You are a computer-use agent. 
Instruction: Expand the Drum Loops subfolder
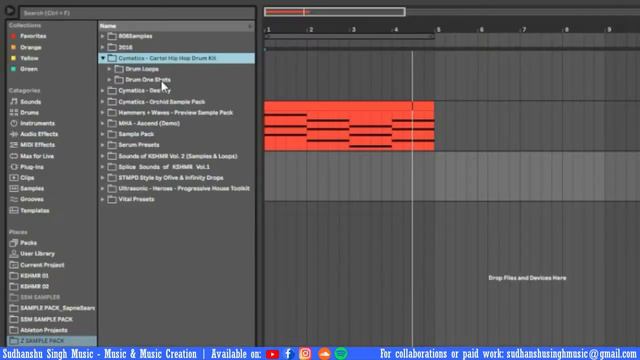click(109, 69)
